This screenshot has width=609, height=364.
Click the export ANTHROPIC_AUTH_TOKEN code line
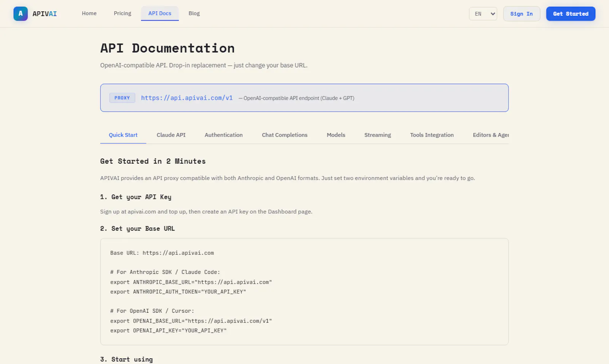178,292
